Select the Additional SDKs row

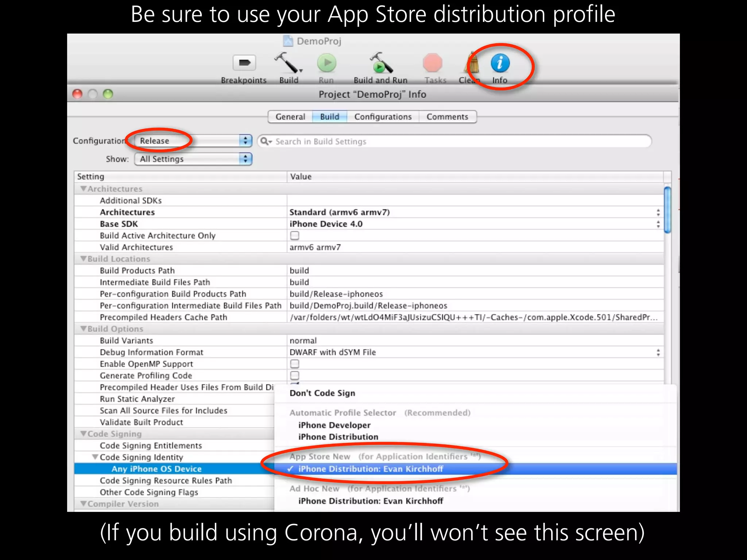click(369, 201)
